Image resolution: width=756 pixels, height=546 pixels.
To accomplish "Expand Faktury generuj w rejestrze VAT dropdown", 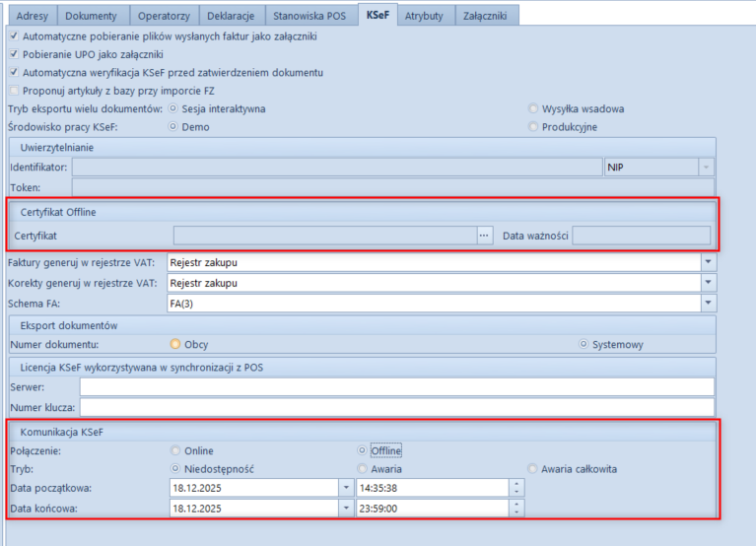I will click(x=708, y=262).
